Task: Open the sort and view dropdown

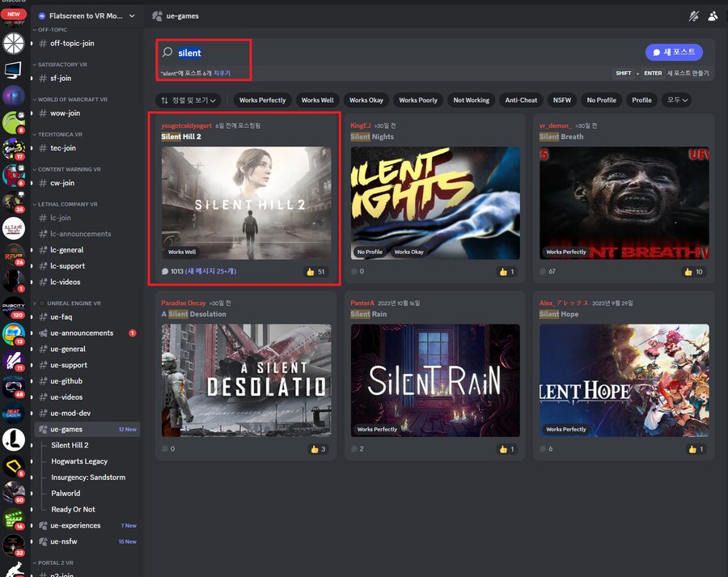Action: [x=190, y=100]
